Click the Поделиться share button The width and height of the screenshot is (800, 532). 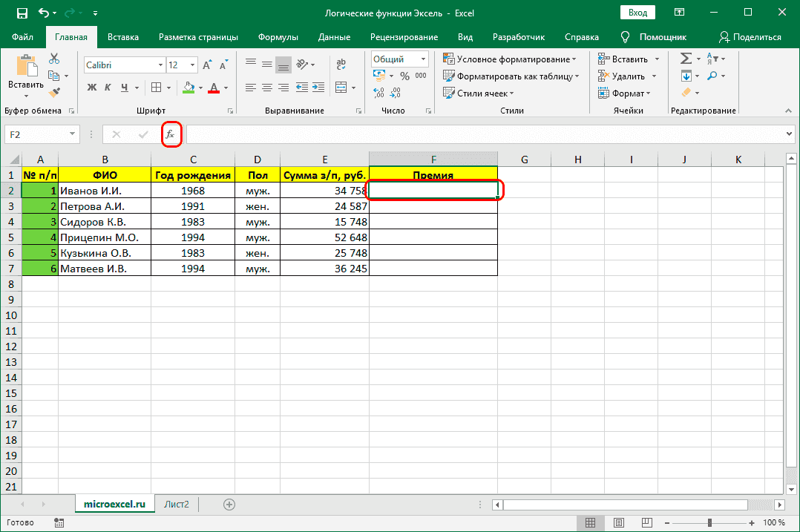click(750, 37)
